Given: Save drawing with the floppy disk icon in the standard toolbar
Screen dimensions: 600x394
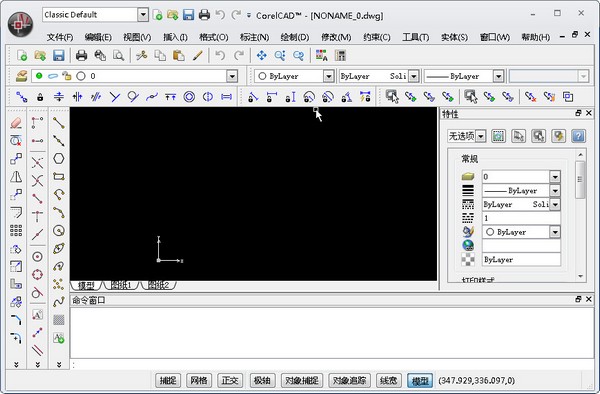Looking at the screenshot, I should 59,56.
